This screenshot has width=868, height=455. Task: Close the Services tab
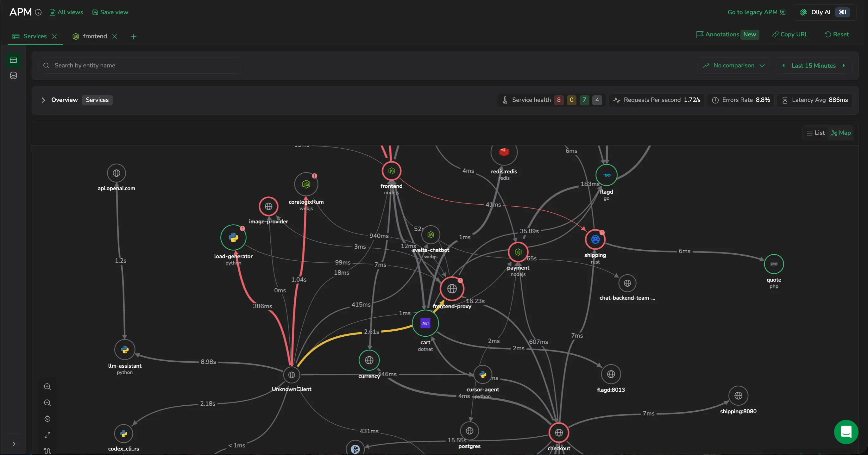[54, 36]
